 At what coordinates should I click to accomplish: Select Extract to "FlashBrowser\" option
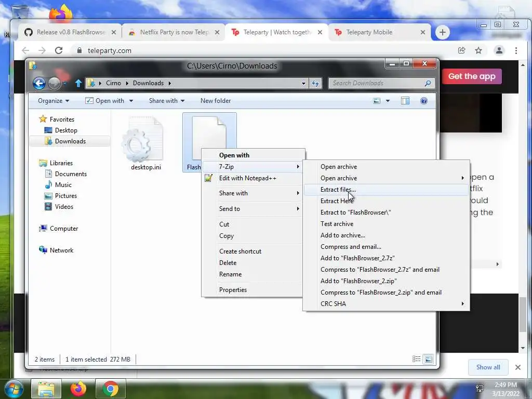[386, 212]
